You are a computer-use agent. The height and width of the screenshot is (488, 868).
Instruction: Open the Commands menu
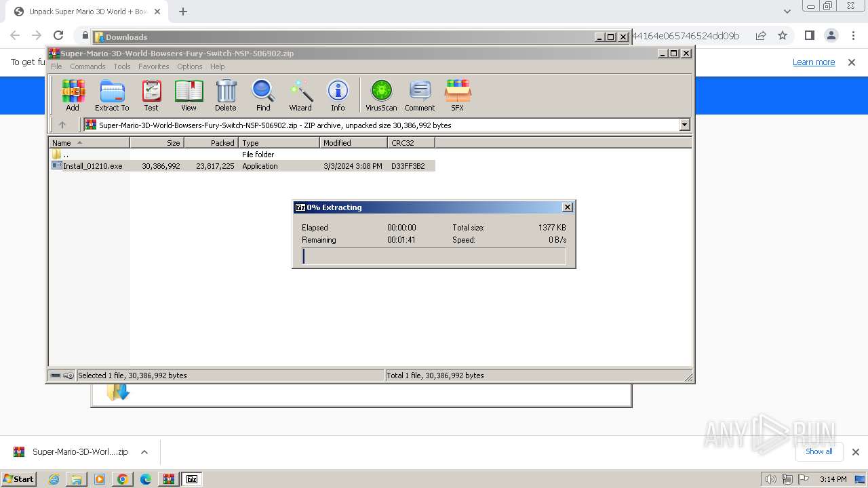click(87, 66)
